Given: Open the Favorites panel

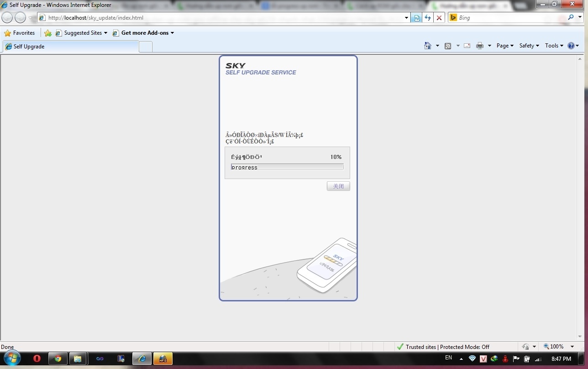Looking at the screenshot, I should [20, 33].
